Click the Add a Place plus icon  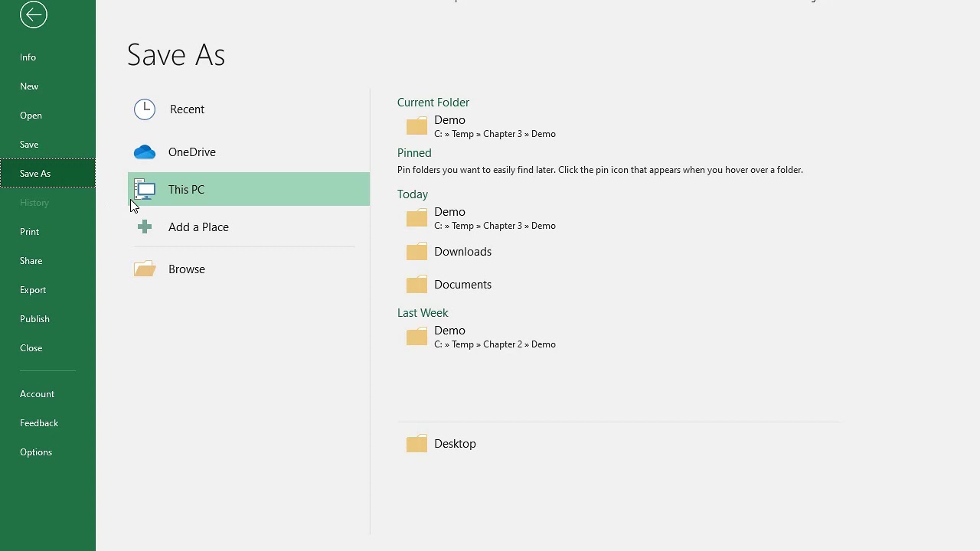(145, 227)
